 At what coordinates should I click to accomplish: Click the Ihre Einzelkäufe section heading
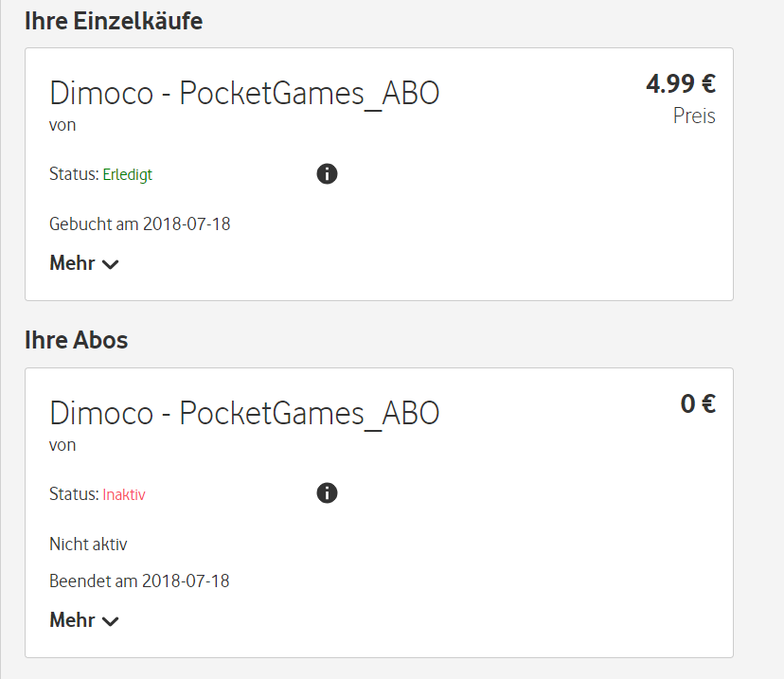[x=114, y=21]
